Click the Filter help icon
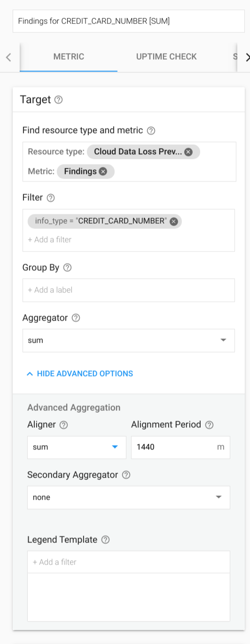Image resolution: width=250 pixels, height=644 pixels. pos(51,198)
